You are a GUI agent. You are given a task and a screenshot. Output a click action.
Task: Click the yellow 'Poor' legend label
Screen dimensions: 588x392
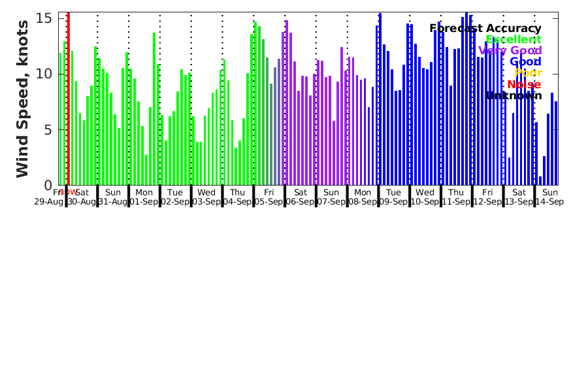[x=528, y=73]
